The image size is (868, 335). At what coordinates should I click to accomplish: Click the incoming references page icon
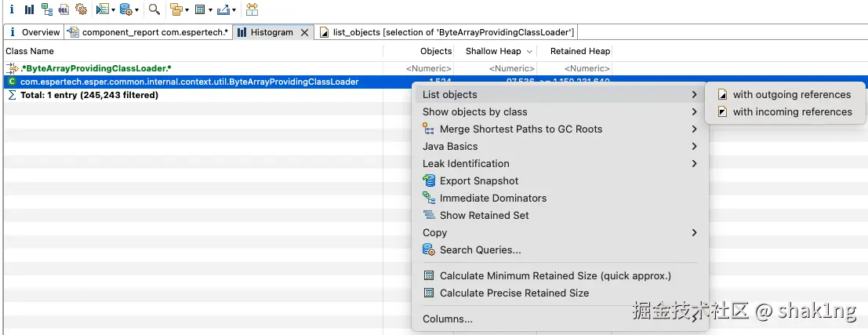tap(722, 112)
